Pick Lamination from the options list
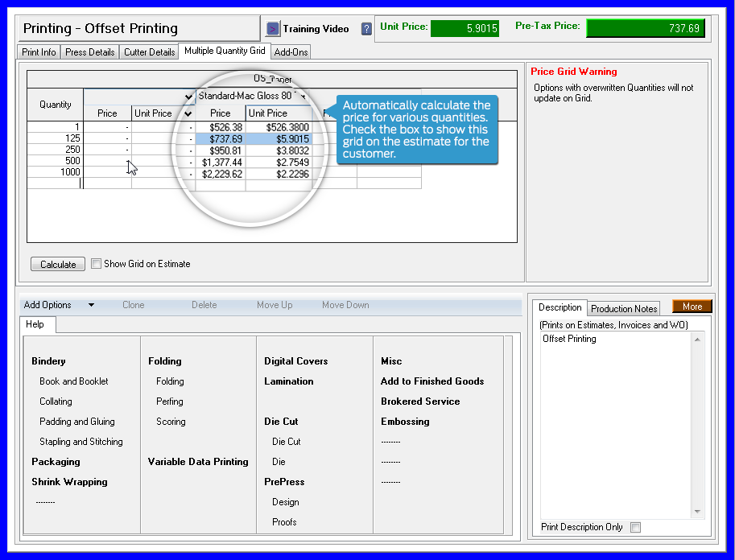Image resolution: width=735 pixels, height=560 pixels. pyautogui.click(x=289, y=381)
